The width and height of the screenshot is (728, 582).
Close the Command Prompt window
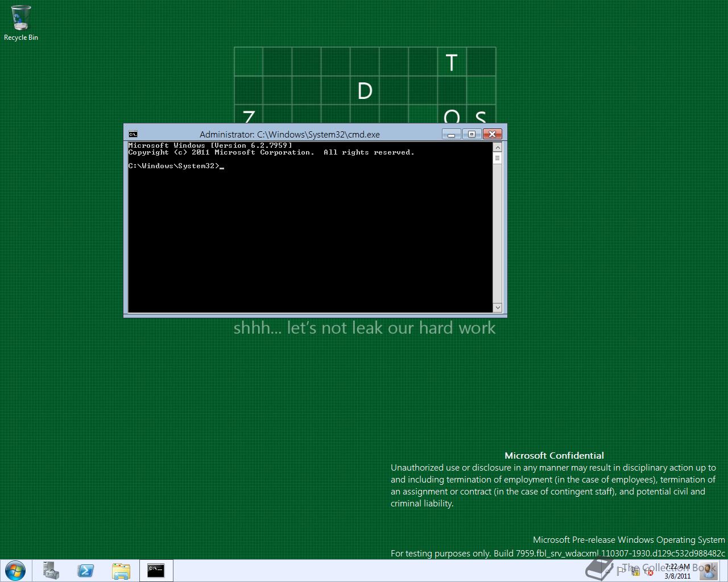pyautogui.click(x=492, y=134)
